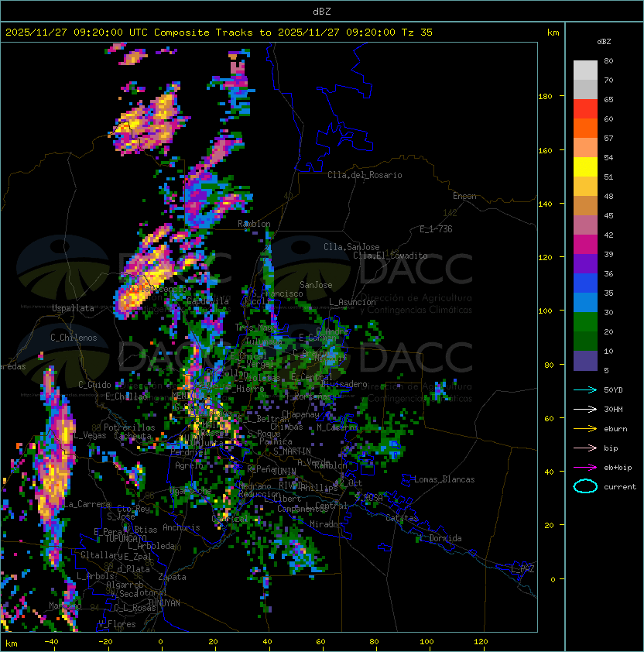This screenshot has height=652, width=644.
Task: Click the 'Clla.SanJose' place label
Action: 351,247
